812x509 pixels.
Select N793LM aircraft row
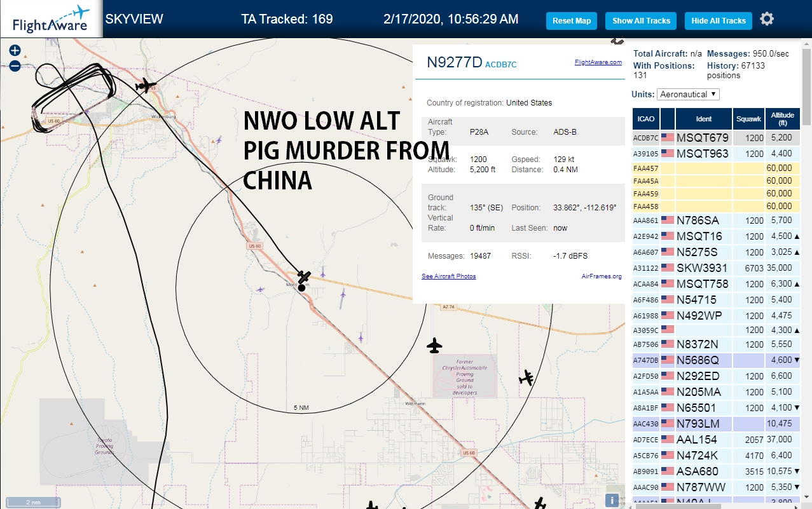tap(717, 423)
